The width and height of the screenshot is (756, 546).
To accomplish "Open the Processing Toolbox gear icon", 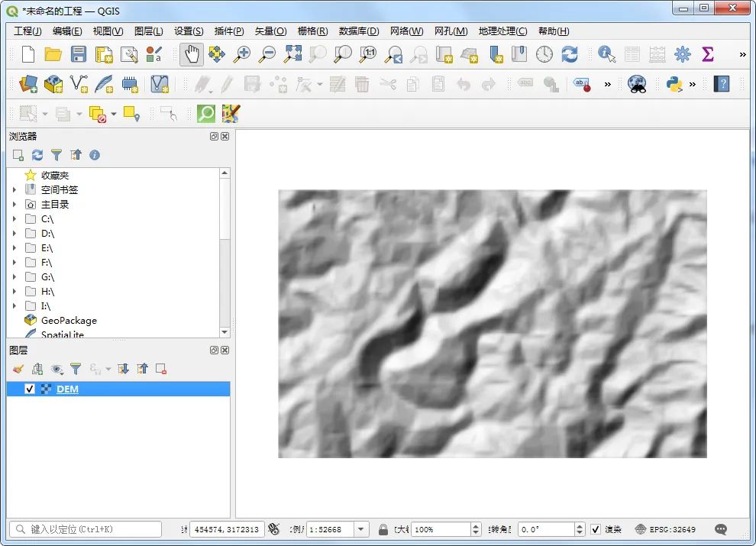I will click(x=682, y=54).
